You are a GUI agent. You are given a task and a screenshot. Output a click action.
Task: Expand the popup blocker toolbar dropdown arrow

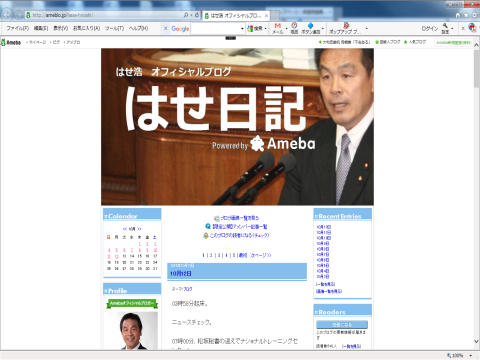pyautogui.click(x=367, y=29)
